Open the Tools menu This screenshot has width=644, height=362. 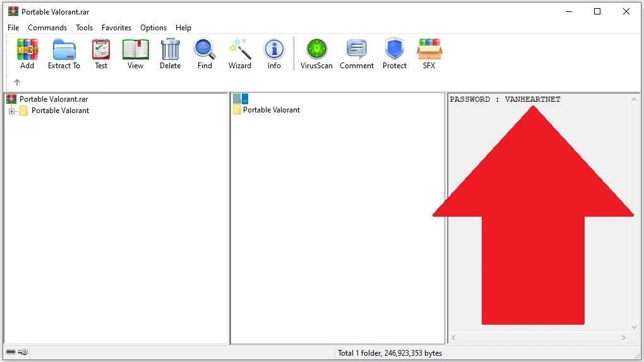click(84, 28)
